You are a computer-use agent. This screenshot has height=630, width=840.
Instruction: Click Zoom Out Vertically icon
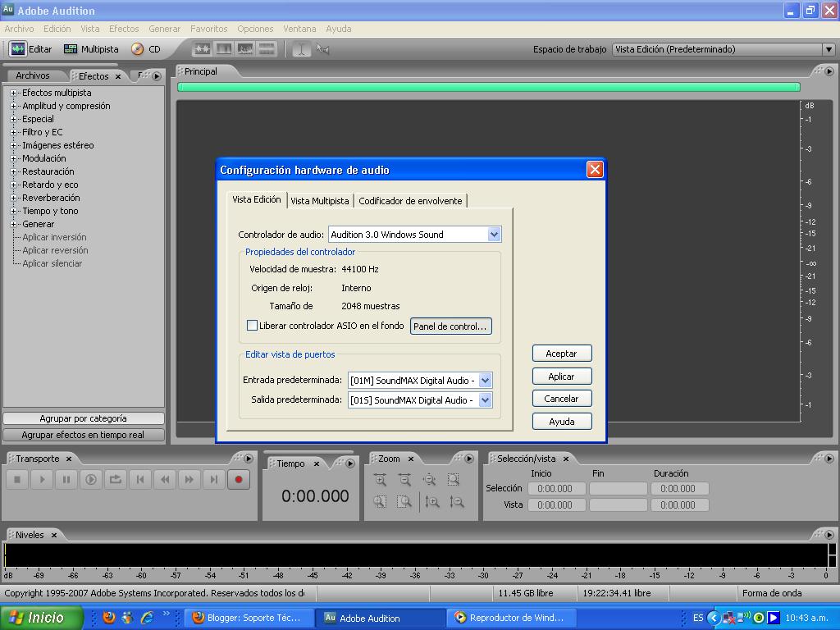(456, 502)
